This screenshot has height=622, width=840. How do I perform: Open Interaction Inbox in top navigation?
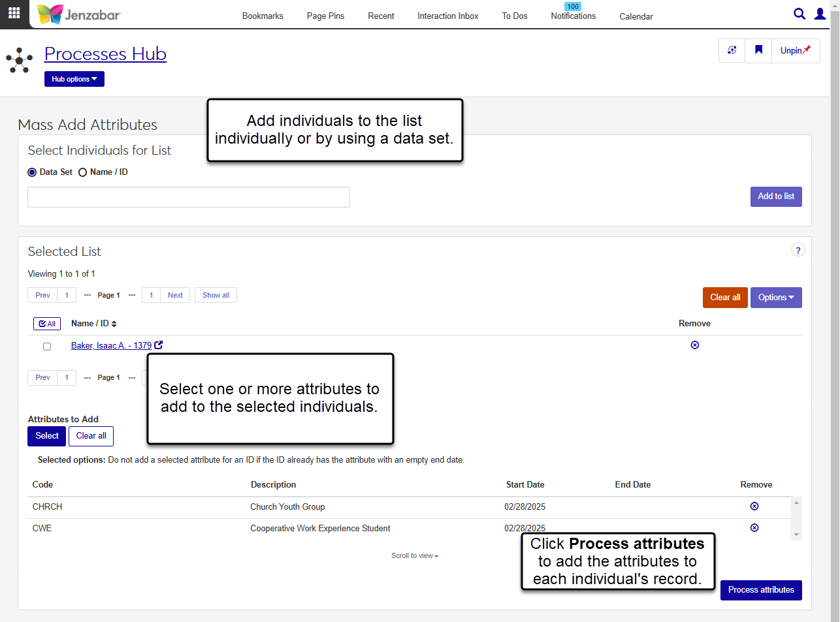click(447, 16)
